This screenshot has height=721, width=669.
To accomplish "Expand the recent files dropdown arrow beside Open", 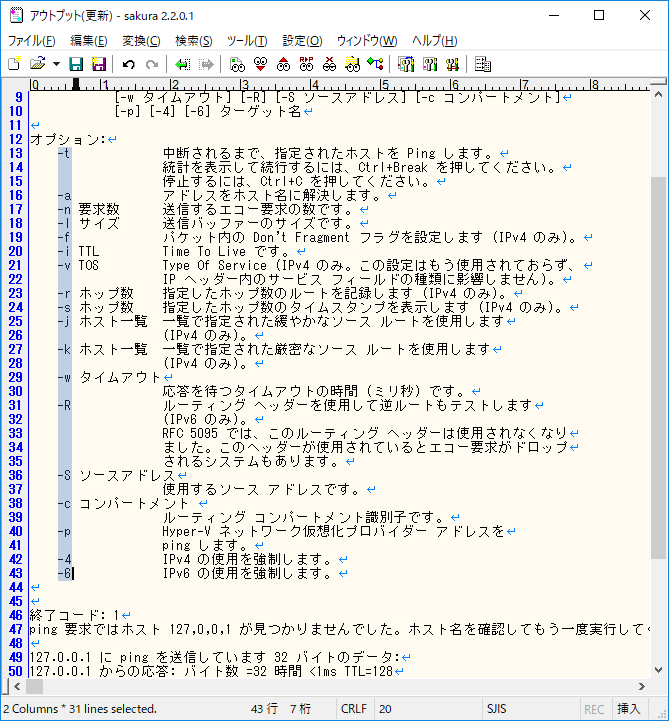I will tap(56, 64).
